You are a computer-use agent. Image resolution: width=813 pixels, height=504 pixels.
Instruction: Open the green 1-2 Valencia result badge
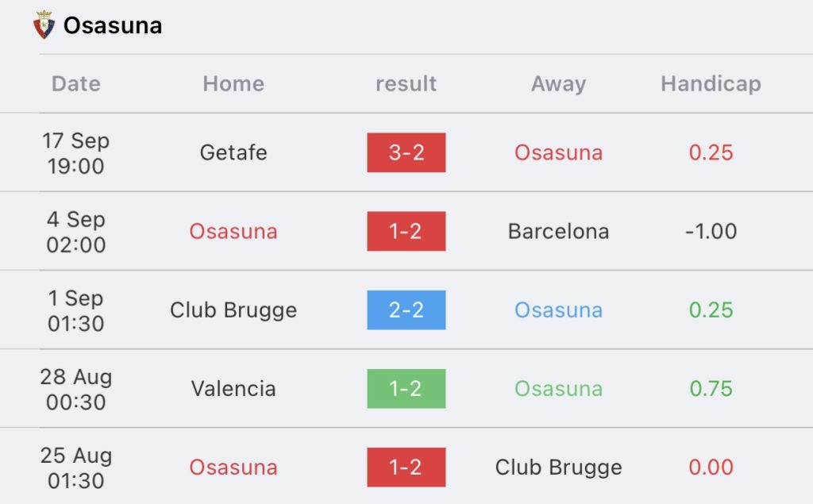406,389
